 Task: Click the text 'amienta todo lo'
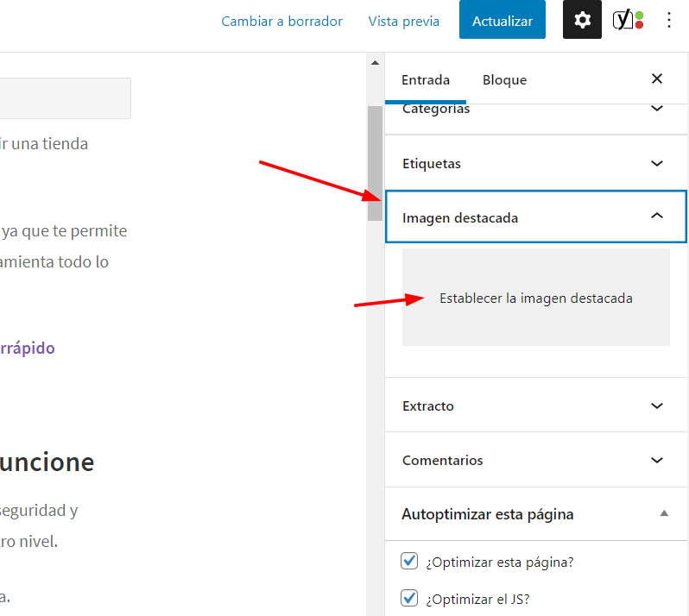54,262
